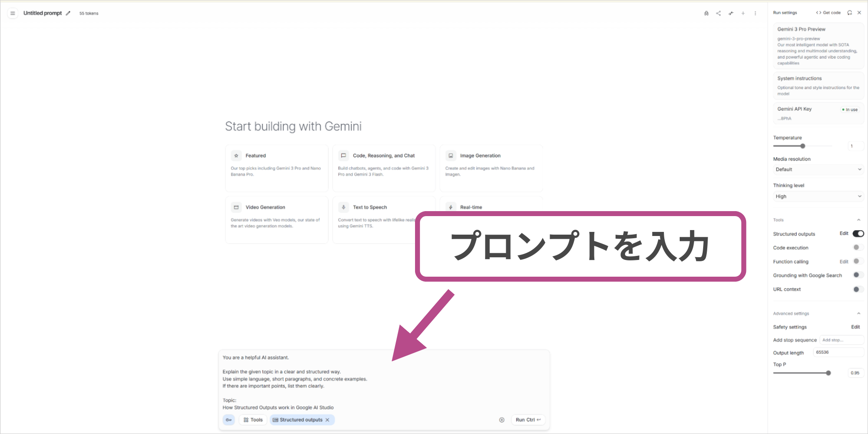Open the Thinking level dropdown
The height and width of the screenshot is (434, 868).
(818, 196)
